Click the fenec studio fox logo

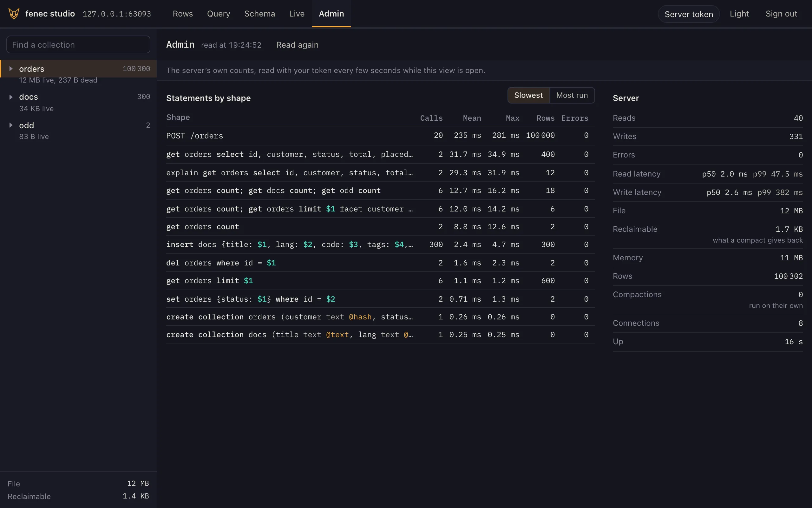(x=14, y=14)
